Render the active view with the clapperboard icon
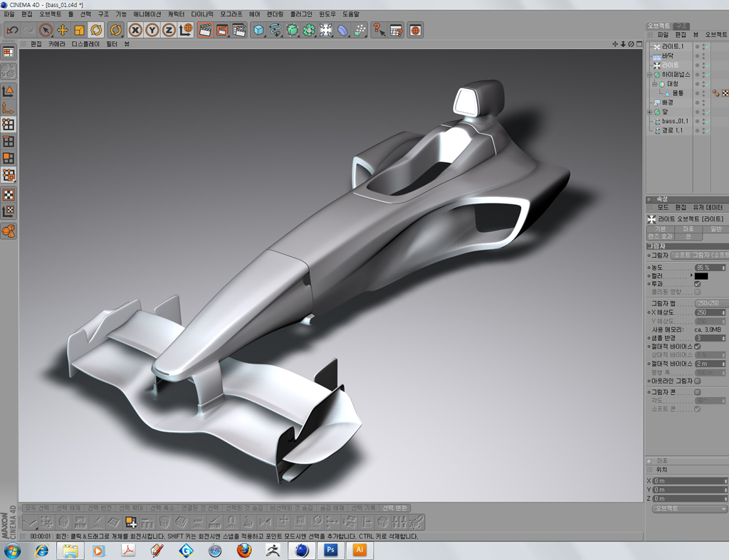Screen dimensions: 729x560 (x=205, y=30)
